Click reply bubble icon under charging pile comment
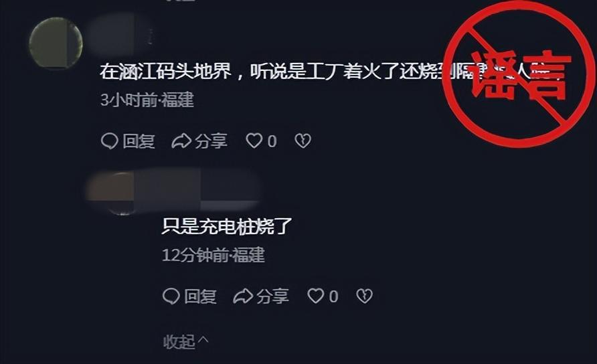Viewport: 597px width, 364px height. pos(171,296)
